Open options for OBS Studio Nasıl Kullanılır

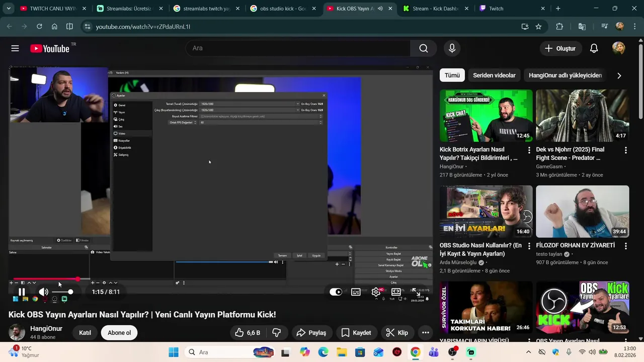pos(529,246)
